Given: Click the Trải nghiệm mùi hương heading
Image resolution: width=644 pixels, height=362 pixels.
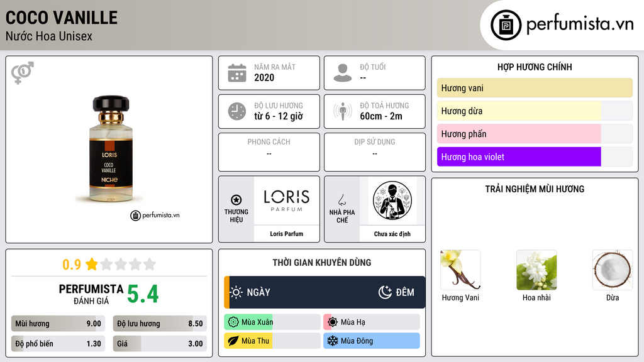Looking at the screenshot, I should (535, 189).
